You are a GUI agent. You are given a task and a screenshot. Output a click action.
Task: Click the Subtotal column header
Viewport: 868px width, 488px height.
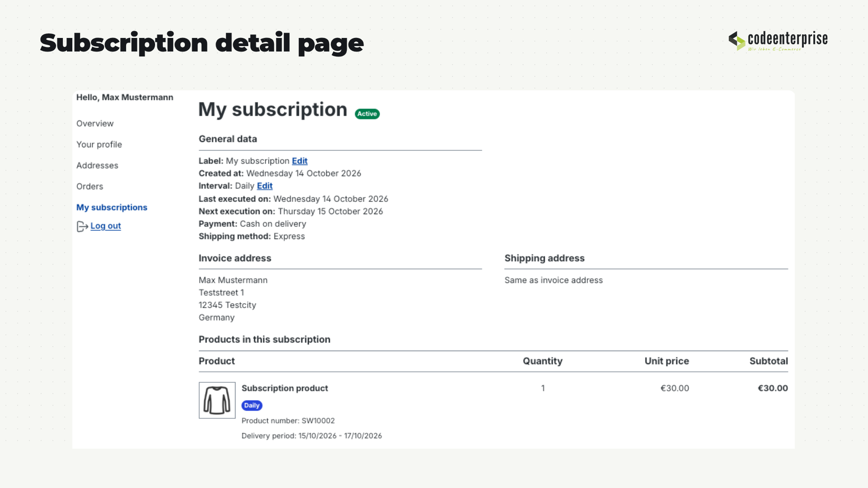[x=769, y=361]
